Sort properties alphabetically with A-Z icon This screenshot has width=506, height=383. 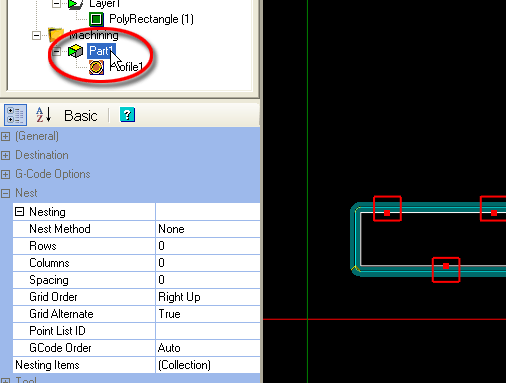[43, 115]
